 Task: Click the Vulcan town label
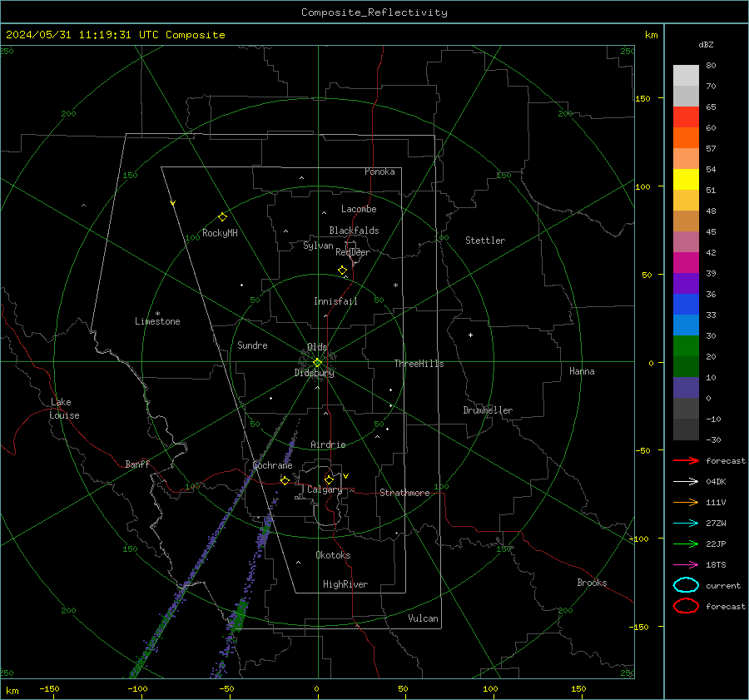[424, 618]
